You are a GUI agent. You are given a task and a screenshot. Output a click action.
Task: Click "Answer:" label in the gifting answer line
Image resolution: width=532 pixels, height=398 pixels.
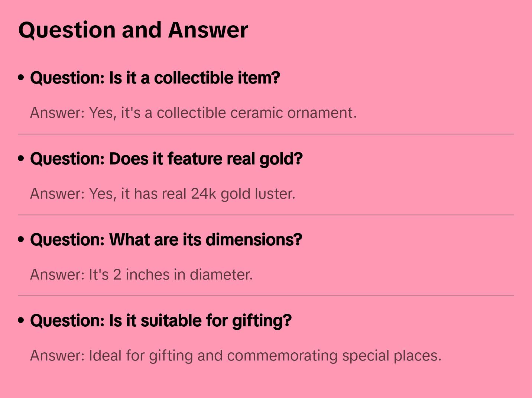pyautogui.click(x=58, y=356)
